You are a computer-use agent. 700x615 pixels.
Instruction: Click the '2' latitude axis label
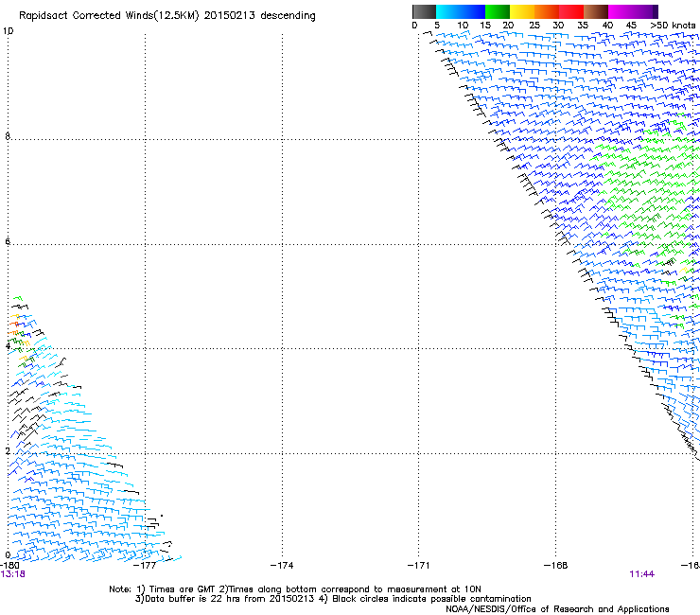click(8, 450)
